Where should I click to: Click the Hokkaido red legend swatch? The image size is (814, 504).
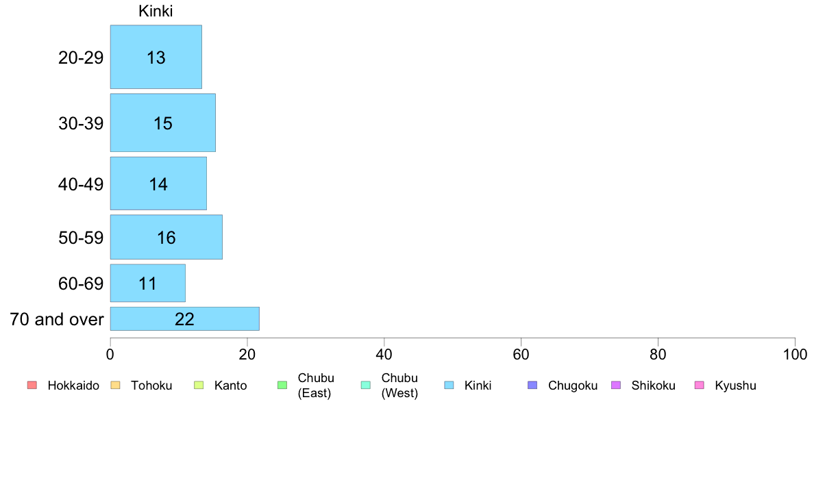click(x=32, y=385)
